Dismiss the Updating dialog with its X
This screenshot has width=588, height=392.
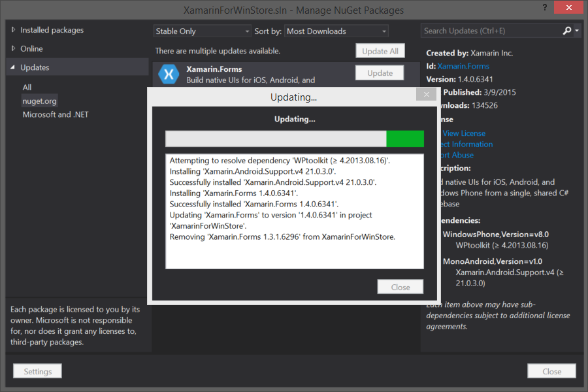coord(427,95)
